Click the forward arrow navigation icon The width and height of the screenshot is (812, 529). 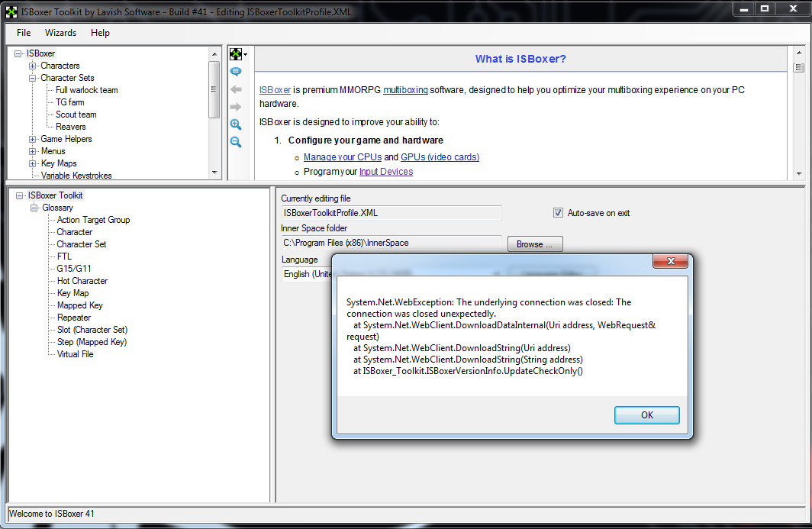(x=236, y=107)
